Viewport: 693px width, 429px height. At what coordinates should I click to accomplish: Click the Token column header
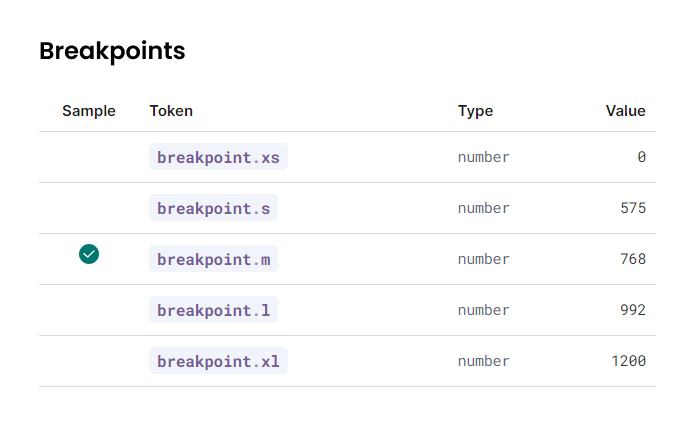click(171, 111)
